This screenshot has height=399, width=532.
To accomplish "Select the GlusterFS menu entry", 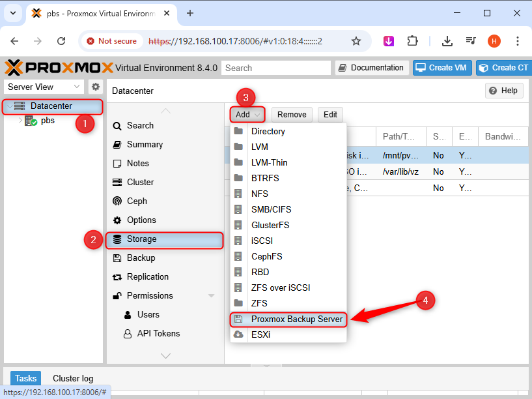I will pos(288,225).
